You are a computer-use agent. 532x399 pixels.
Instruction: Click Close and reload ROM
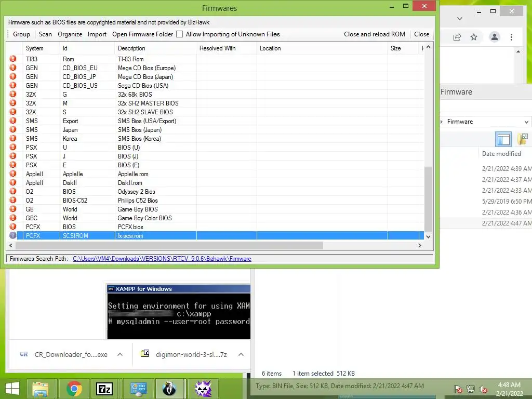(375, 34)
